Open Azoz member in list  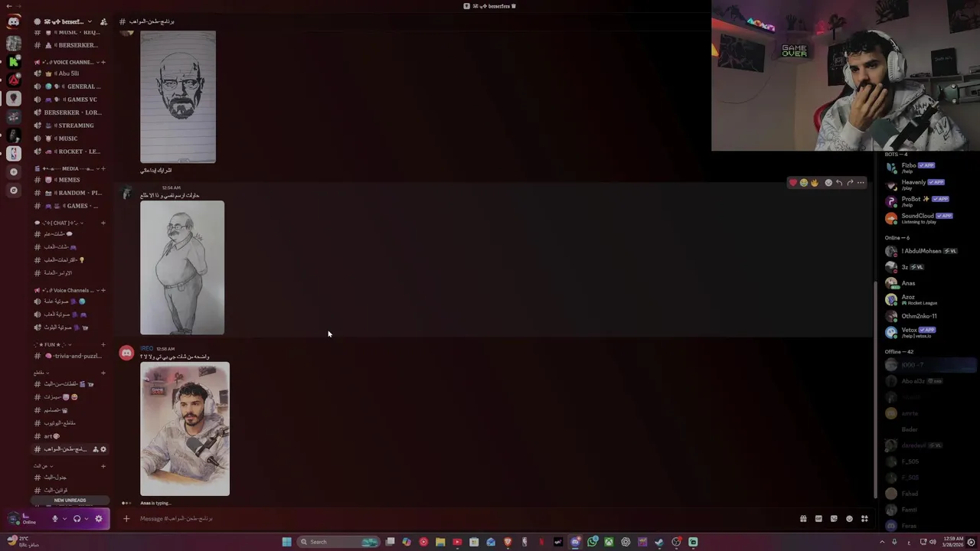(928, 299)
